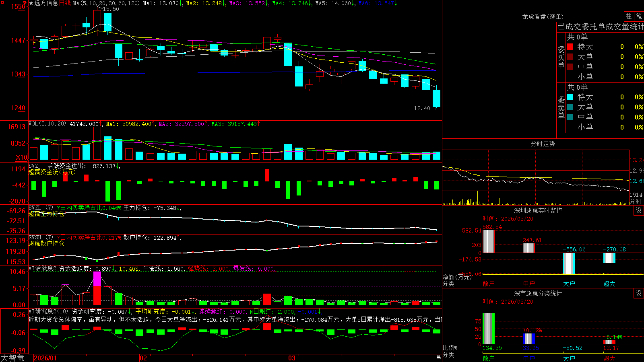Click the red question mark icon top-left

tap(25, 3)
